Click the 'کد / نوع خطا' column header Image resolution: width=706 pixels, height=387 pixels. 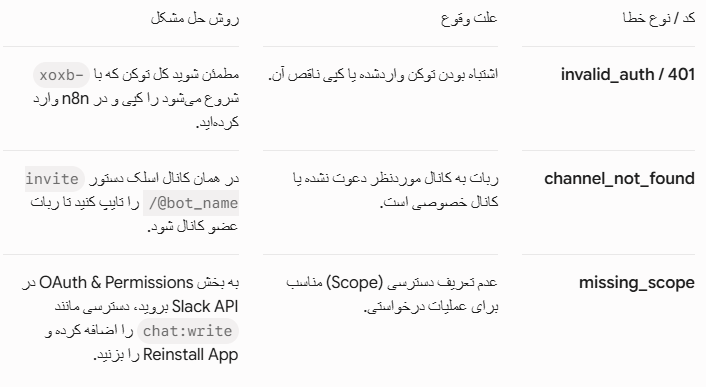pos(659,18)
